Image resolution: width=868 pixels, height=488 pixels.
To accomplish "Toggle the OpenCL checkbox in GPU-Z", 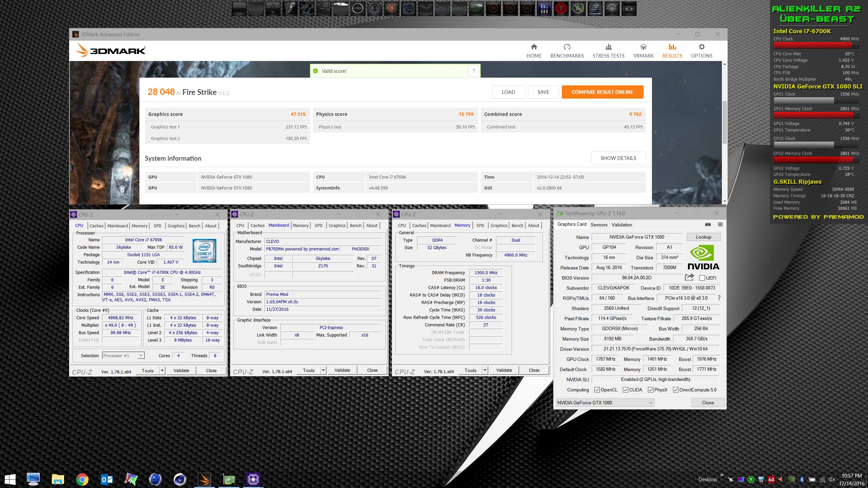I will pyautogui.click(x=597, y=390).
